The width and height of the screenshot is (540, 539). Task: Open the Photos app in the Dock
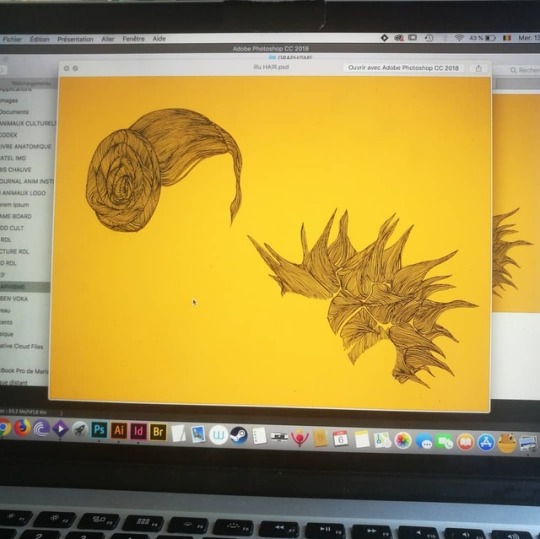pos(403,440)
